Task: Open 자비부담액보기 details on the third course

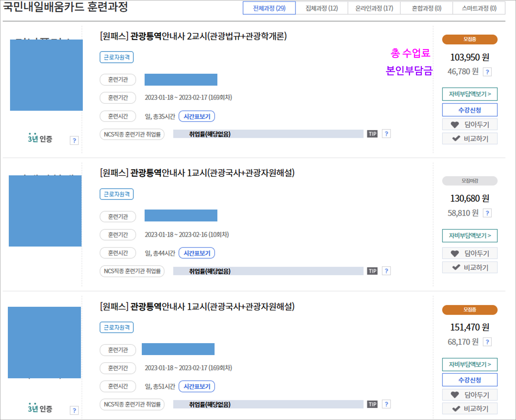Action: (470, 364)
